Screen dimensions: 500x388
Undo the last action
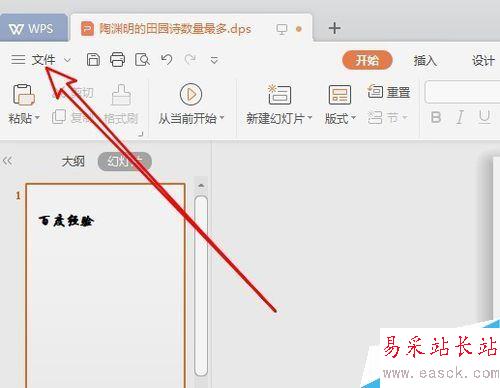tap(167, 60)
